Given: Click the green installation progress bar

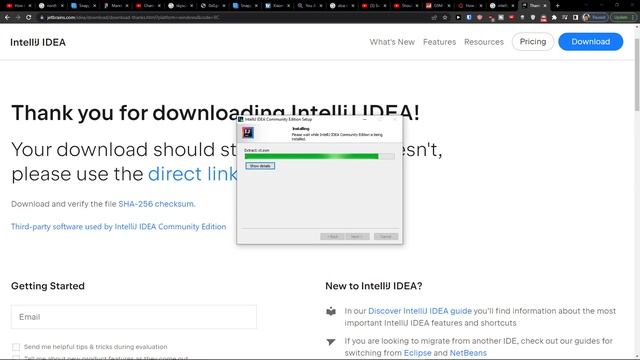Looking at the screenshot, I should (x=319, y=156).
